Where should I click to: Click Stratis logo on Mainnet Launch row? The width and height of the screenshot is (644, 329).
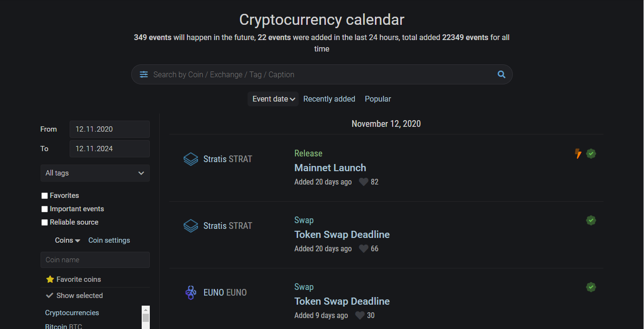(x=191, y=159)
